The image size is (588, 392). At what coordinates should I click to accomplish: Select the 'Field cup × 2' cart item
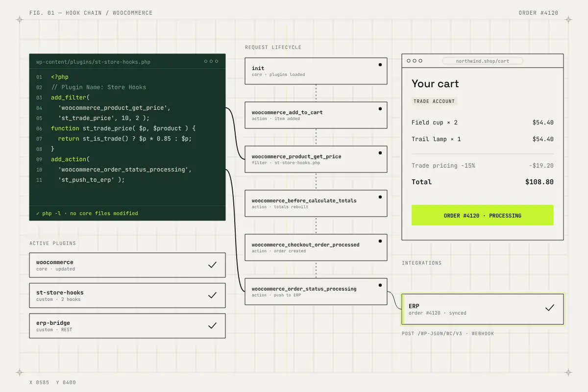pos(435,122)
